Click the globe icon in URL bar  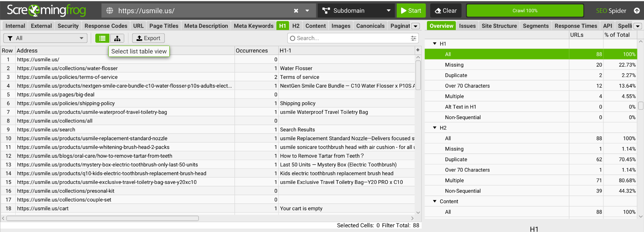click(x=110, y=11)
